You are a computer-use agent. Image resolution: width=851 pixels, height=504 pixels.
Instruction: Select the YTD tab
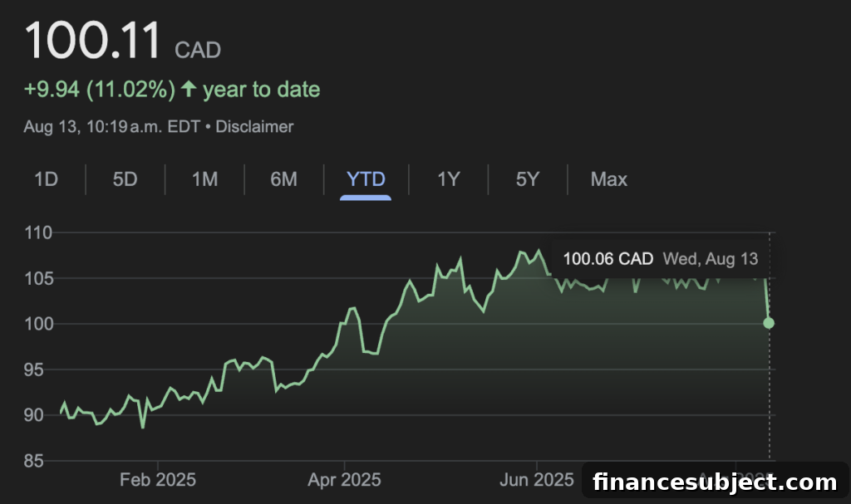click(x=366, y=179)
